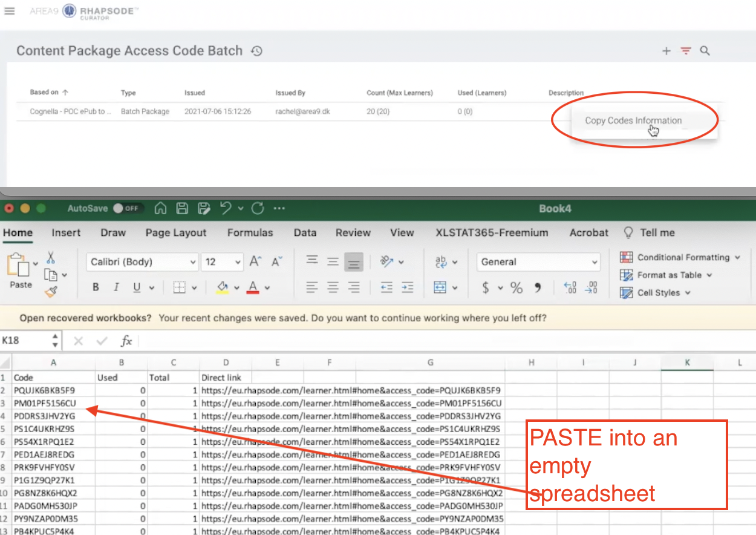This screenshot has height=535, width=756.
Task: Apply the red font color A
Action: [253, 287]
